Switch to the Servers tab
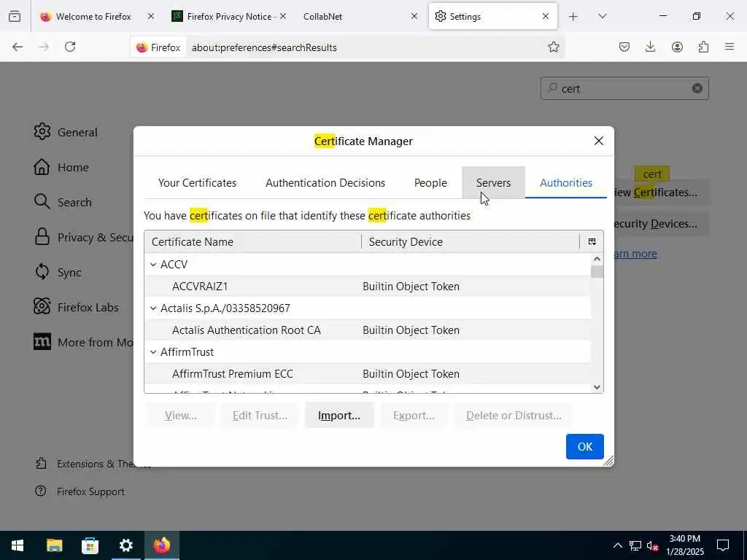The height and width of the screenshot is (560, 747). click(x=493, y=183)
